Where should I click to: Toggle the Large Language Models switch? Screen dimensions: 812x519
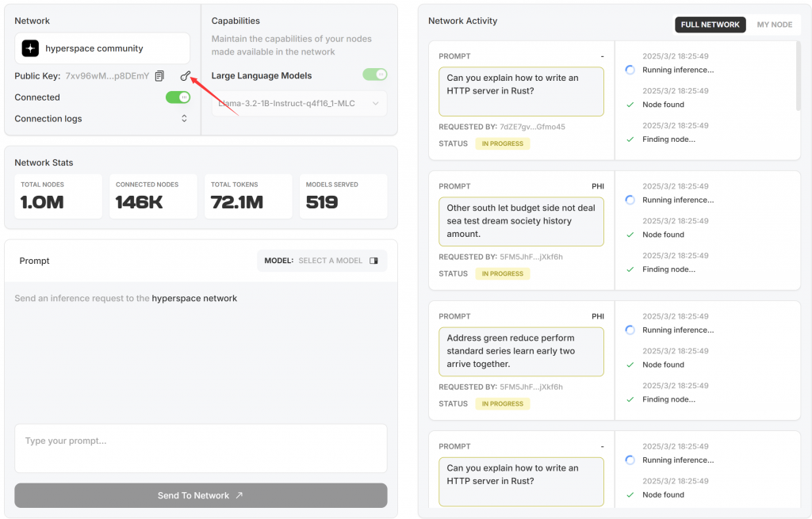374,74
